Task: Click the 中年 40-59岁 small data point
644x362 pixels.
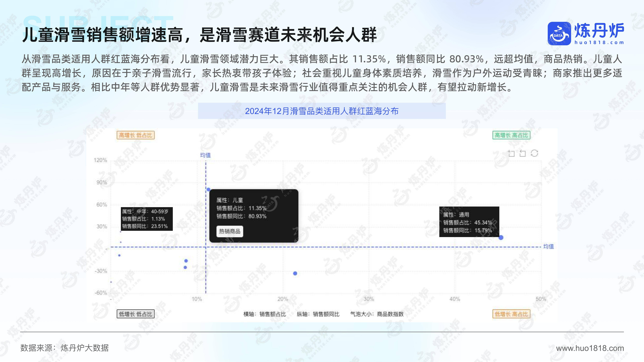Action: (x=121, y=232)
